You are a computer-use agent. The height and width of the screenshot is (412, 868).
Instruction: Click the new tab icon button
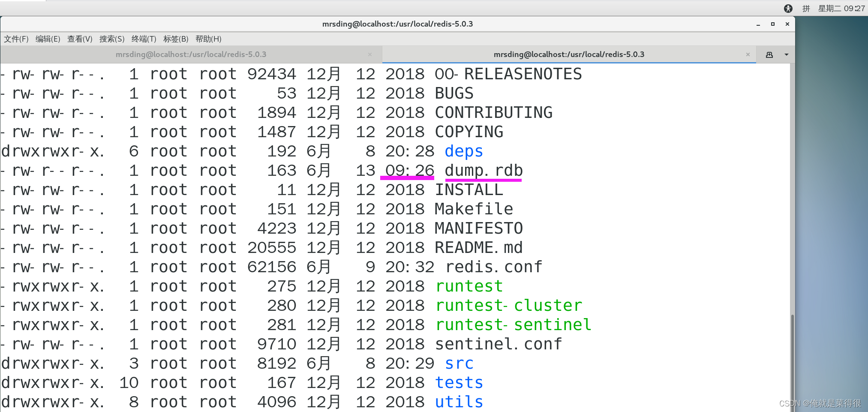pos(769,54)
